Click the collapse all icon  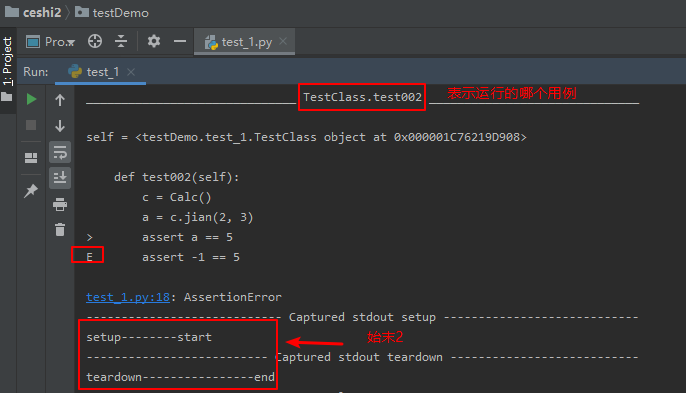coord(121,42)
